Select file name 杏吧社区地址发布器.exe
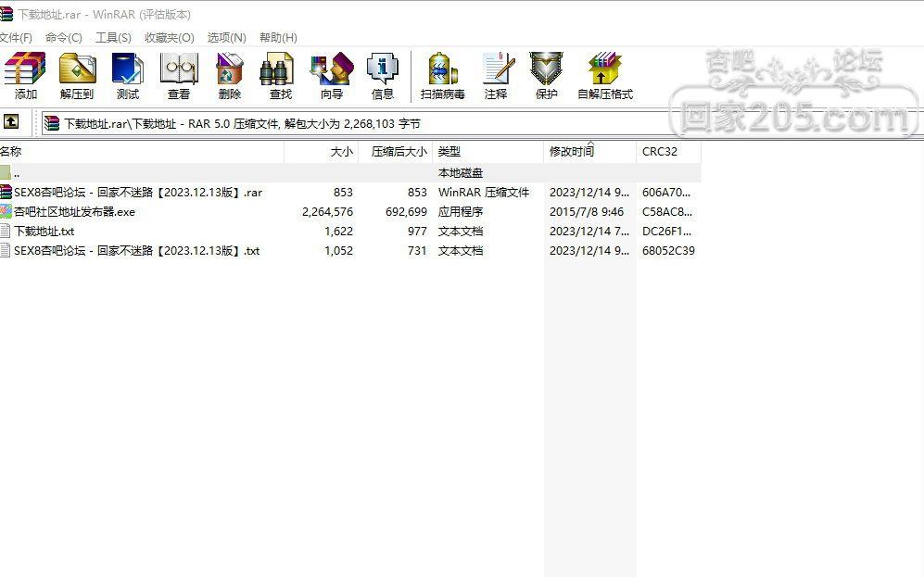Screen dimensions: 924x577 click(74, 211)
